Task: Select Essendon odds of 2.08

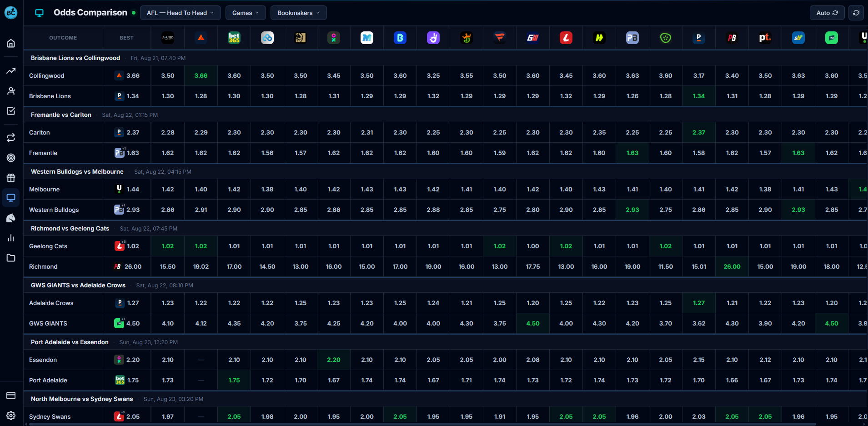Action: coord(533,360)
